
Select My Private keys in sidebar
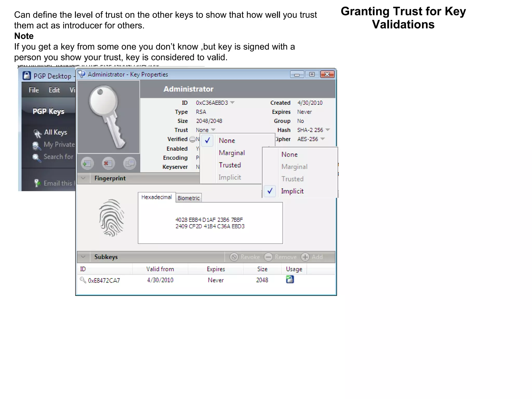point(59,144)
